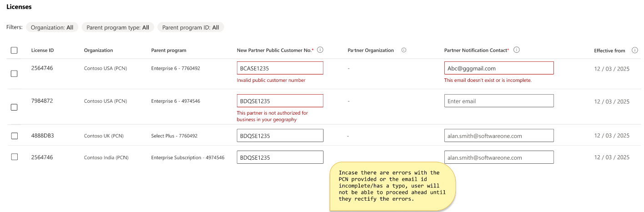Click info icon beside New Partner Public Customer No.

[320, 50]
